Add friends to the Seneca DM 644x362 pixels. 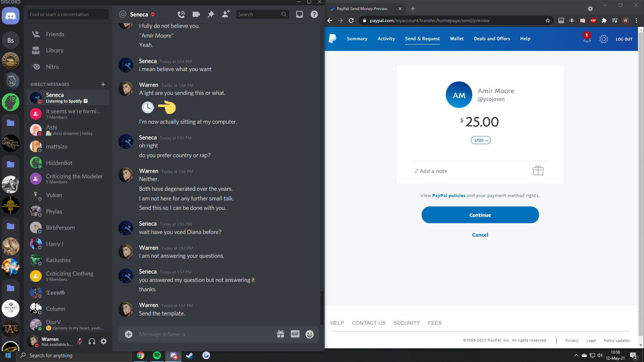click(226, 14)
